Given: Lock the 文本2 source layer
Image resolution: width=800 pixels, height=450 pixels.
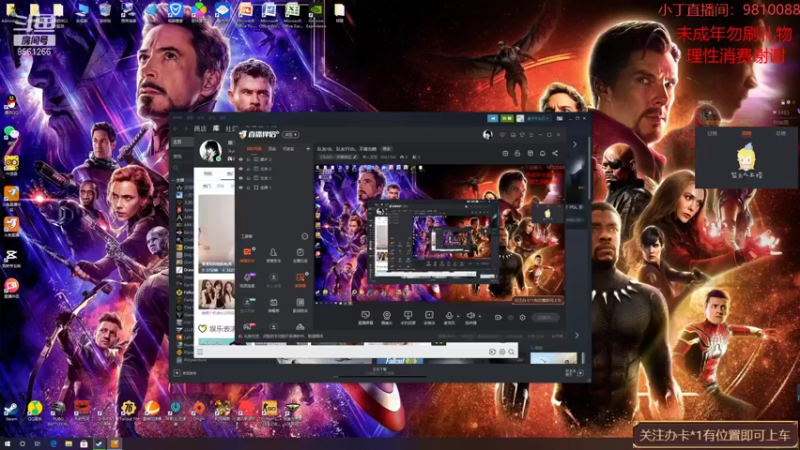Looking at the screenshot, I should tap(249, 169).
